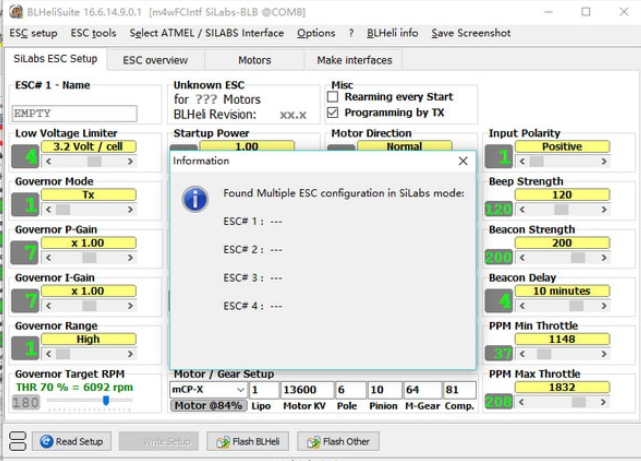641x461 pixels.
Task: Toggle Programming by TX checkbox
Action: tap(333, 113)
